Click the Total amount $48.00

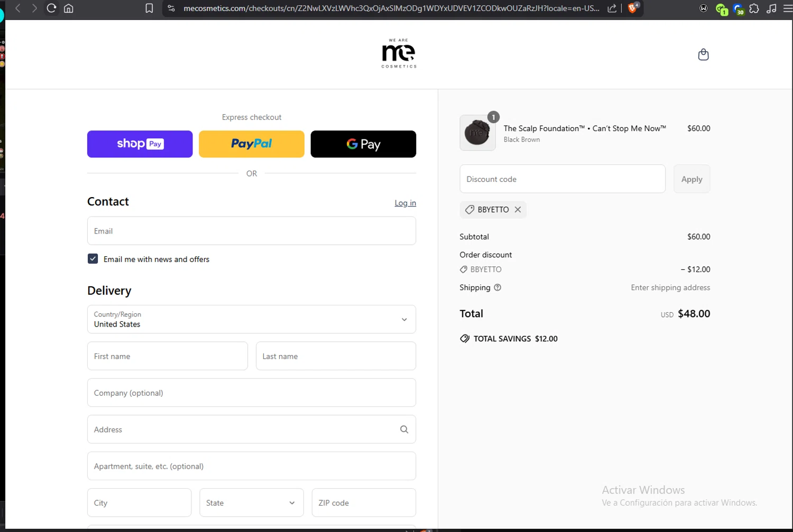coord(694,313)
